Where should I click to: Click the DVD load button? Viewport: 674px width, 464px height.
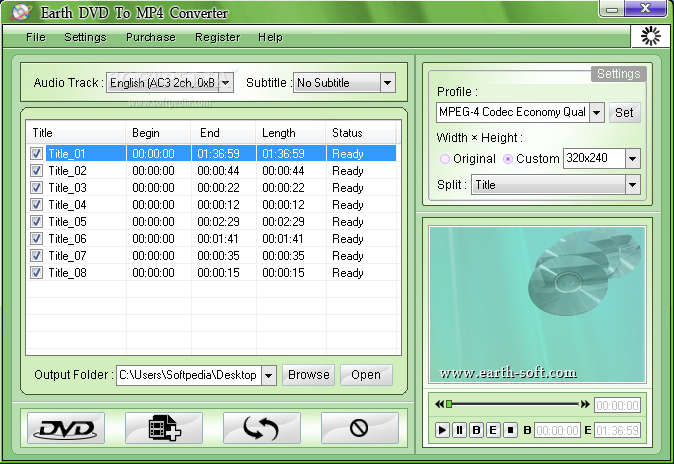(x=66, y=428)
